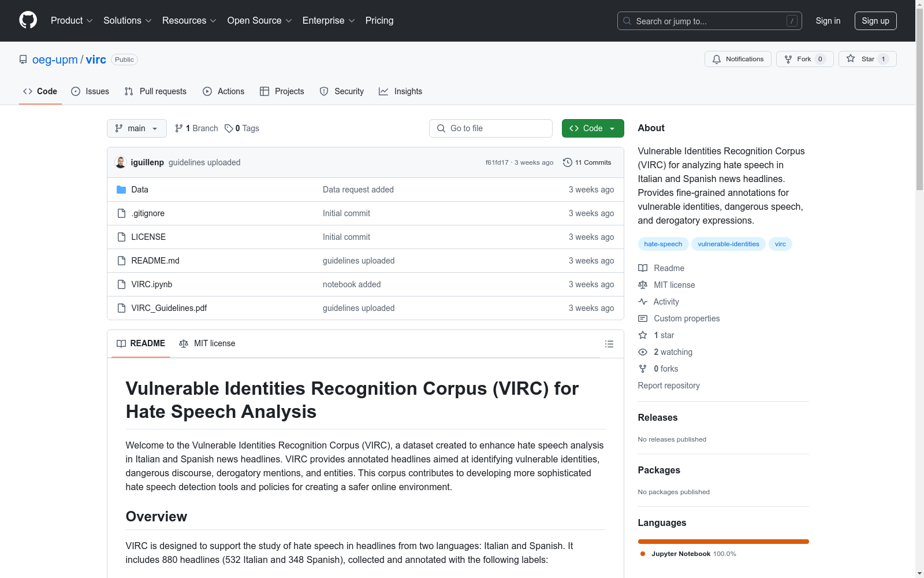Select the README tab in file viewer

[141, 343]
